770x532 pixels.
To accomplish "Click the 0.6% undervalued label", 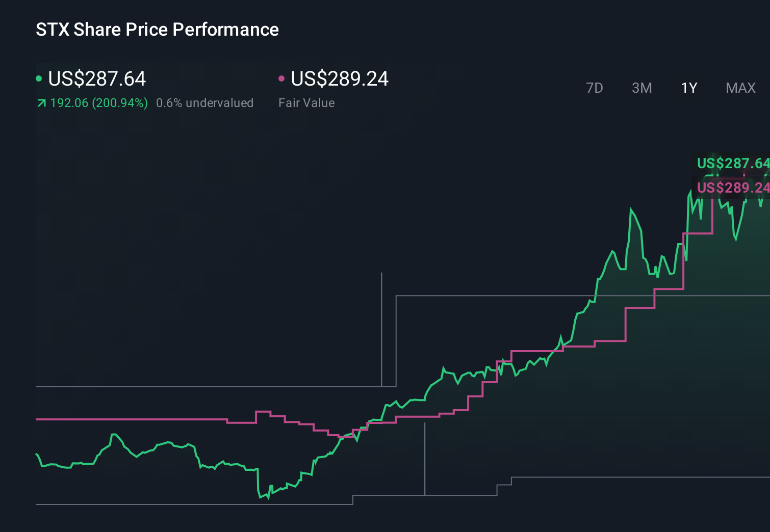I will pos(205,102).
